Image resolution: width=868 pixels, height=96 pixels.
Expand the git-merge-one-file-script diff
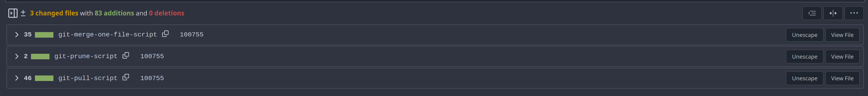click(x=16, y=35)
